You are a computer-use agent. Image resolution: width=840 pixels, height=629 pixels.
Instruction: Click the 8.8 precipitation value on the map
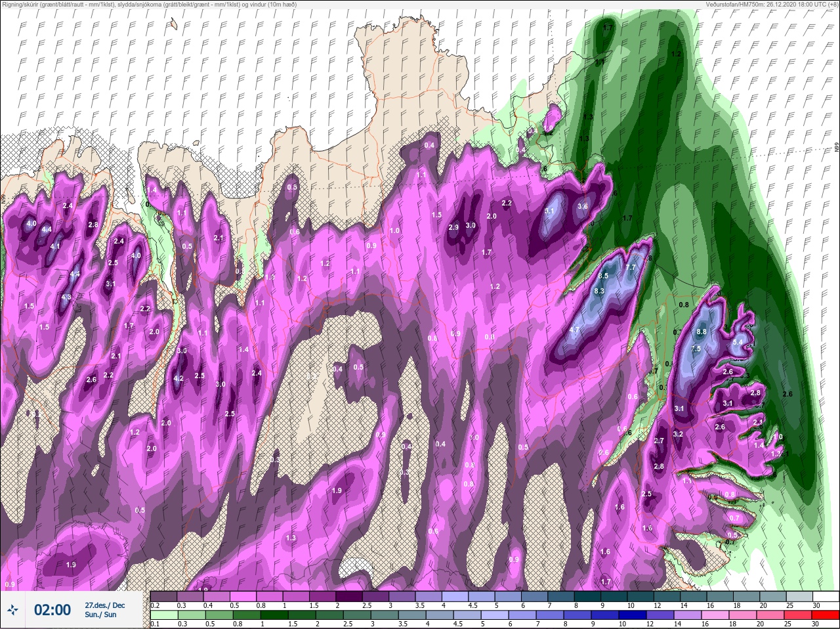tap(702, 332)
